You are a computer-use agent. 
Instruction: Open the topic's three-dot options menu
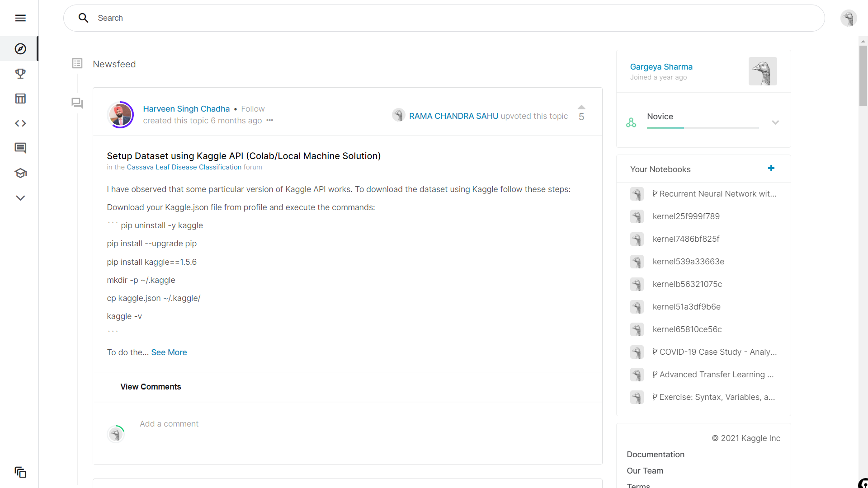click(x=270, y=121)
